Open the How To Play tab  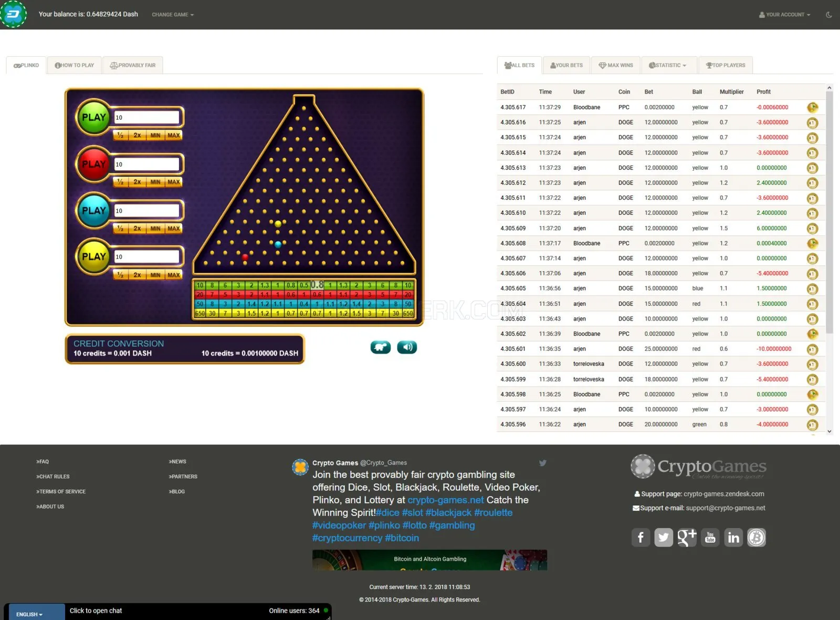75,65
